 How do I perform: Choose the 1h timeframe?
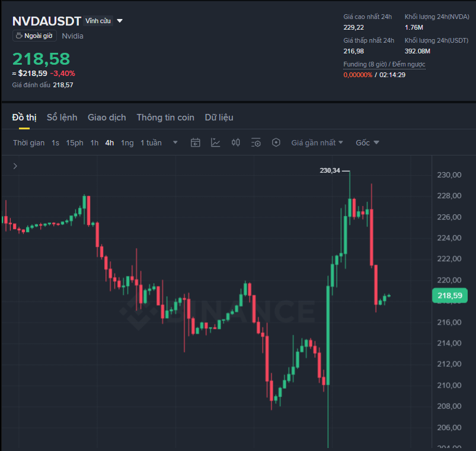94,143
